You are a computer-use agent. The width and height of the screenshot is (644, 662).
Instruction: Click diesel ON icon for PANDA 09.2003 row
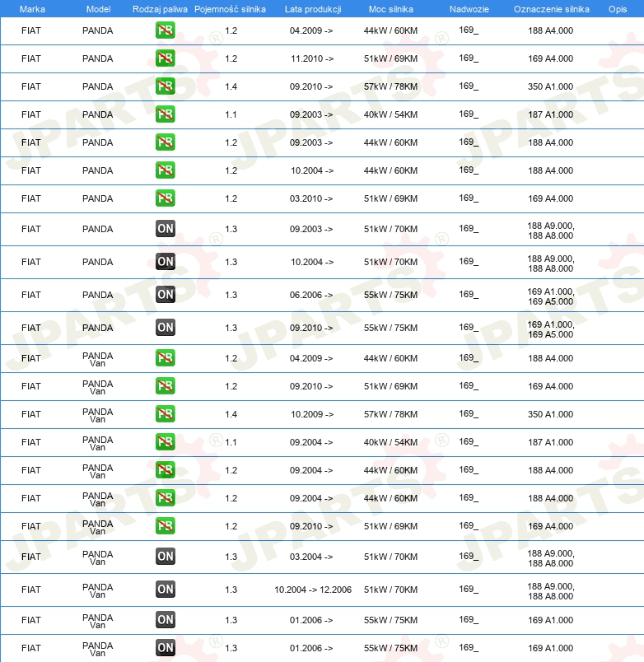(x=165, y=228)
